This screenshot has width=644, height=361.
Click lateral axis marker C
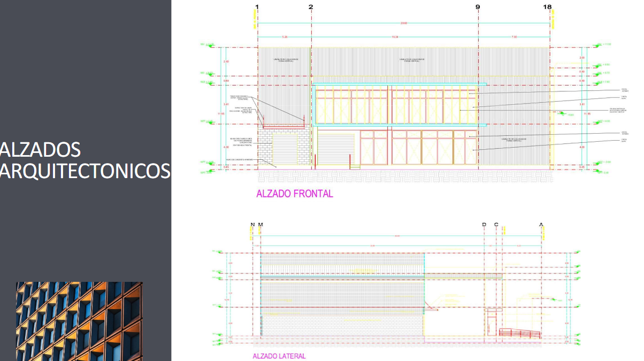click(496, 225)
